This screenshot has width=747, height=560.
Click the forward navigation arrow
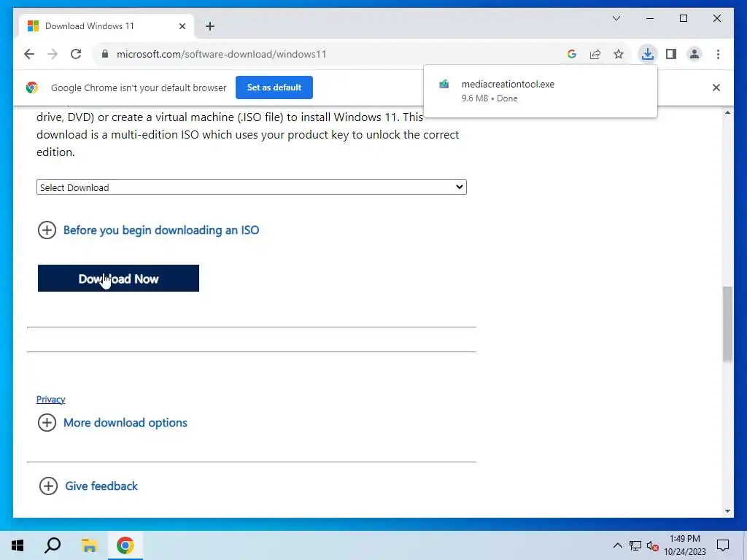53,54
